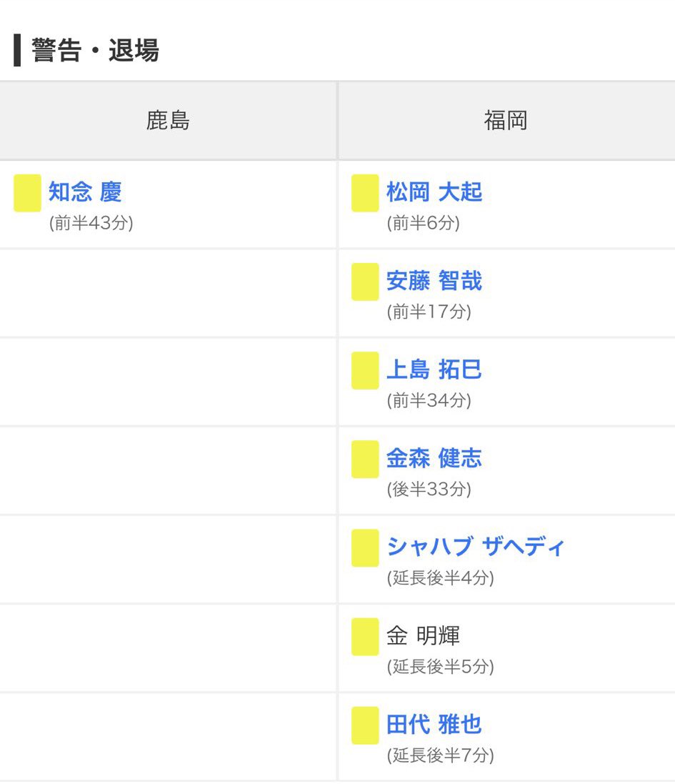Open player link 松岡 大起
The image size is (675, 784).
point(434,192)
